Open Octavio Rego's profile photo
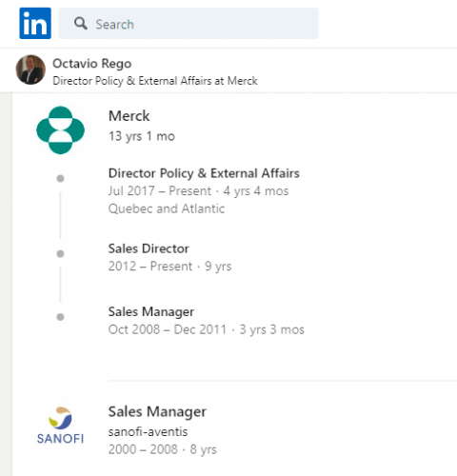This screenshot has height=476, width=457. tap(30, 69)
